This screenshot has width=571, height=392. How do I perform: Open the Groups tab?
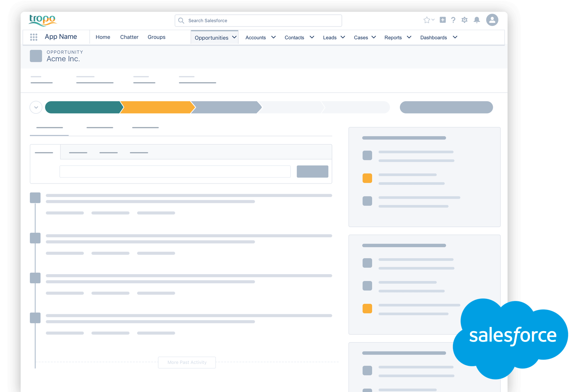pyautogui.click(x=156, y=37)
